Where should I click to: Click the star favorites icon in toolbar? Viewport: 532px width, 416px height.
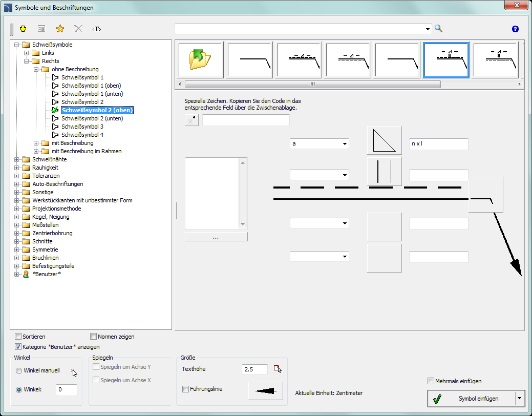point(60,29)
